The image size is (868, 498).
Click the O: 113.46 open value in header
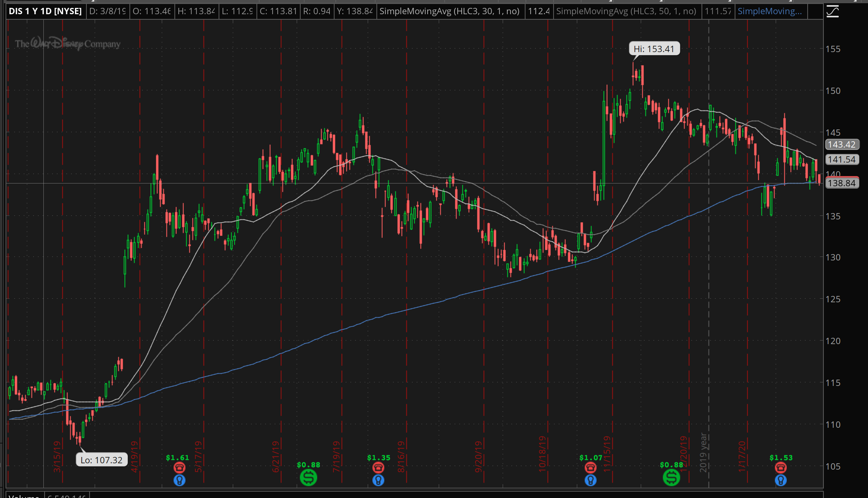tap(152, 11)
